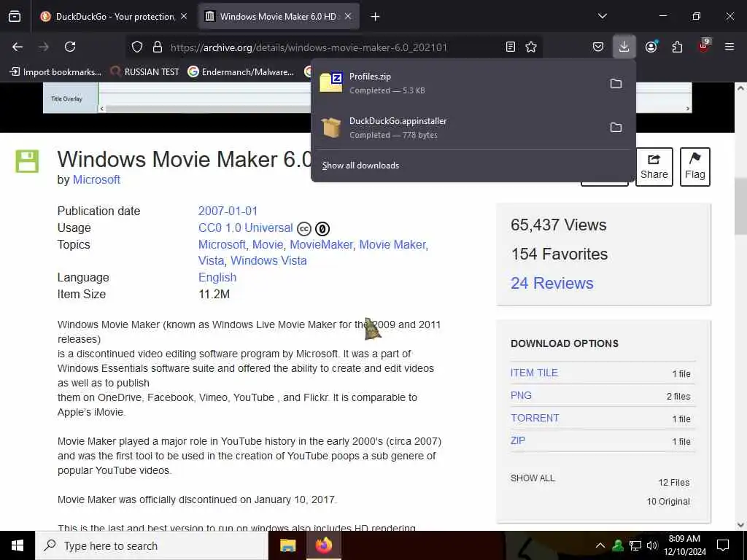Viewport: 747px width, 560px height.
Task: Open DuckDuckGo.appinstaller download entry
Action: [x=457, y=128]
